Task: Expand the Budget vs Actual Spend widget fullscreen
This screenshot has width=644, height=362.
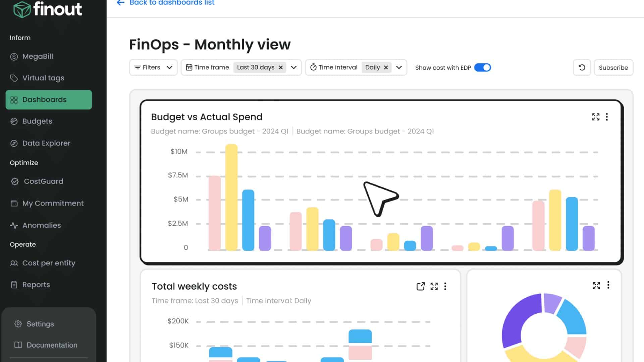Action: click(x=595, y=117)
